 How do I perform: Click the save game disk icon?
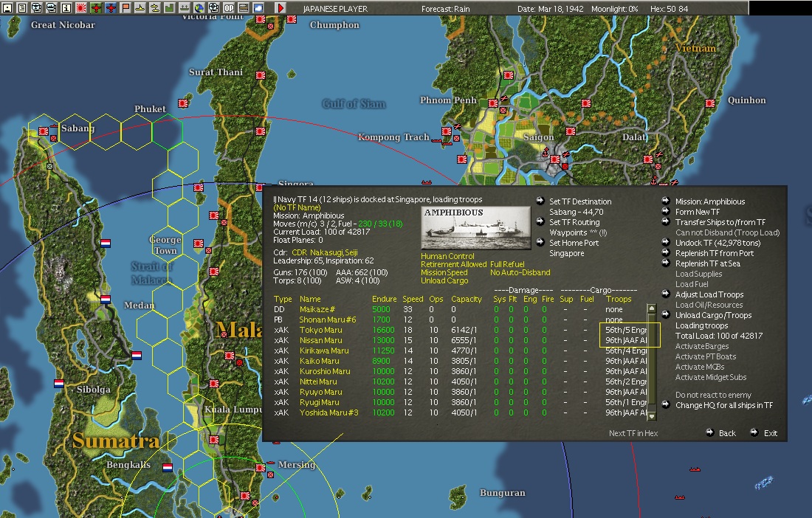point(7,8)
